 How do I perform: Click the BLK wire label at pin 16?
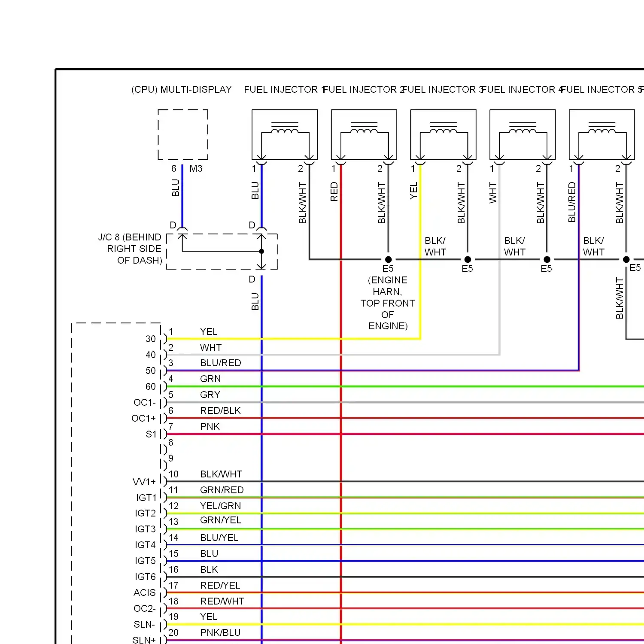[x=209, y=569]
